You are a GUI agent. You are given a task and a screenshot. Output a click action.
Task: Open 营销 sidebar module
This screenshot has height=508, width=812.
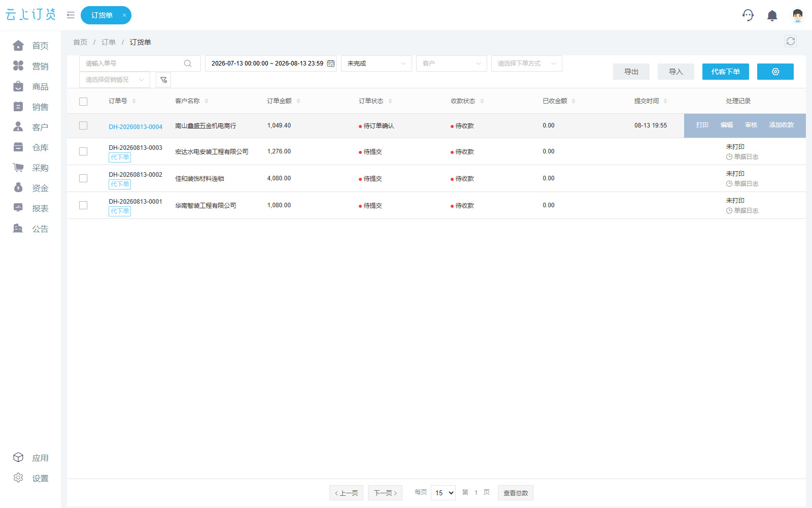click(31, 66)
